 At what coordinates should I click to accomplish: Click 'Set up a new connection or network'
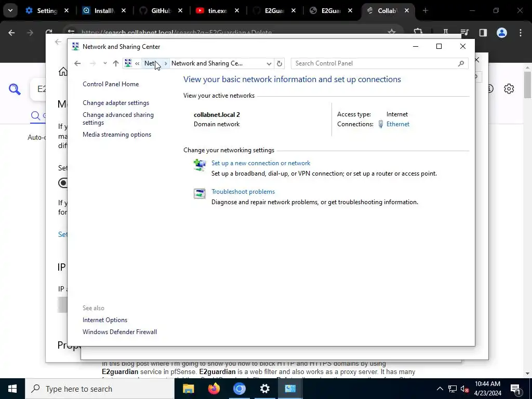[261, 163]
